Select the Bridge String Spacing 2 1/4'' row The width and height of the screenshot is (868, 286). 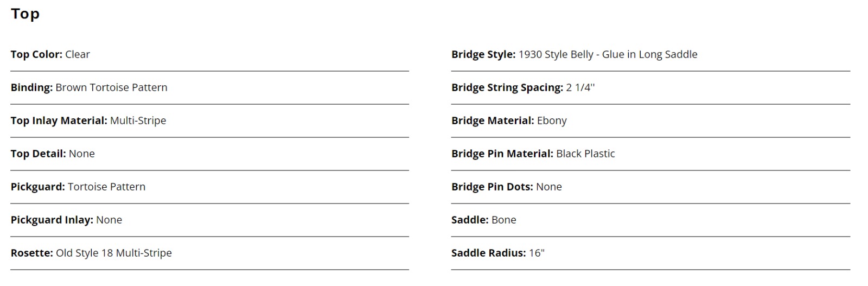point(650,87)
